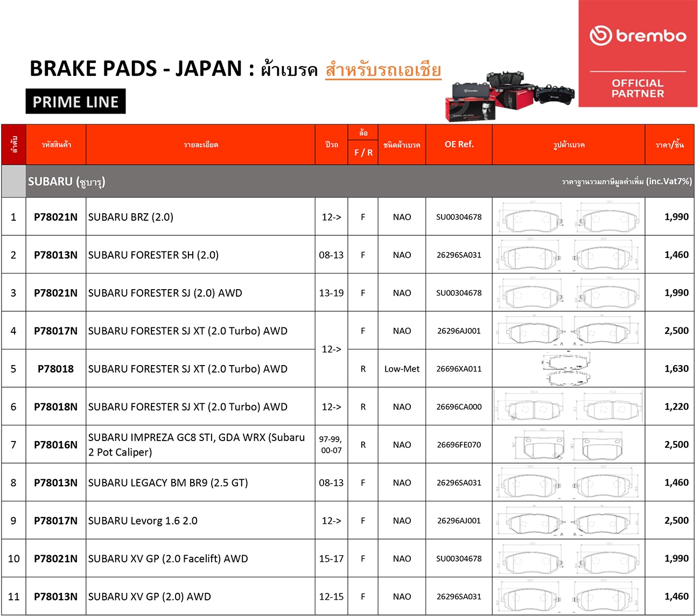700x616 pixels.
Task: Click SUBARU XV GP (2.0) AWD in row 11
Action: click(150, 597)
